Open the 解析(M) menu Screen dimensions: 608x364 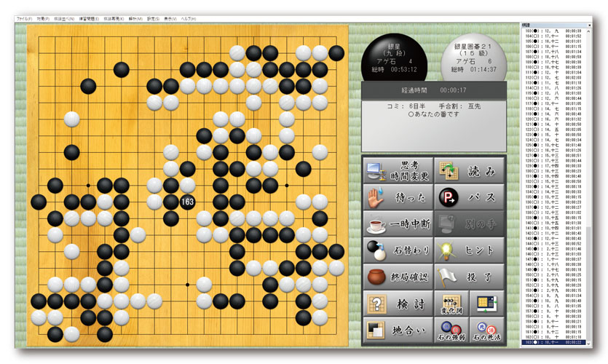pyautogui.click(x=135, y=19)
